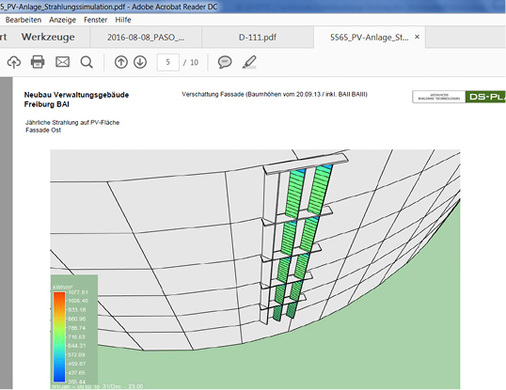Select the highlighter pen tool

[249, 62]
